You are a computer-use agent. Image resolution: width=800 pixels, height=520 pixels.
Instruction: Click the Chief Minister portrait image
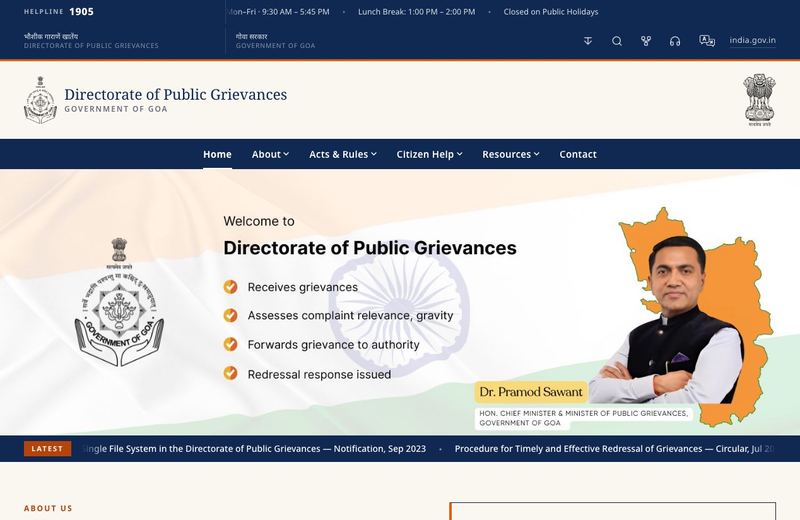[668, 320]
